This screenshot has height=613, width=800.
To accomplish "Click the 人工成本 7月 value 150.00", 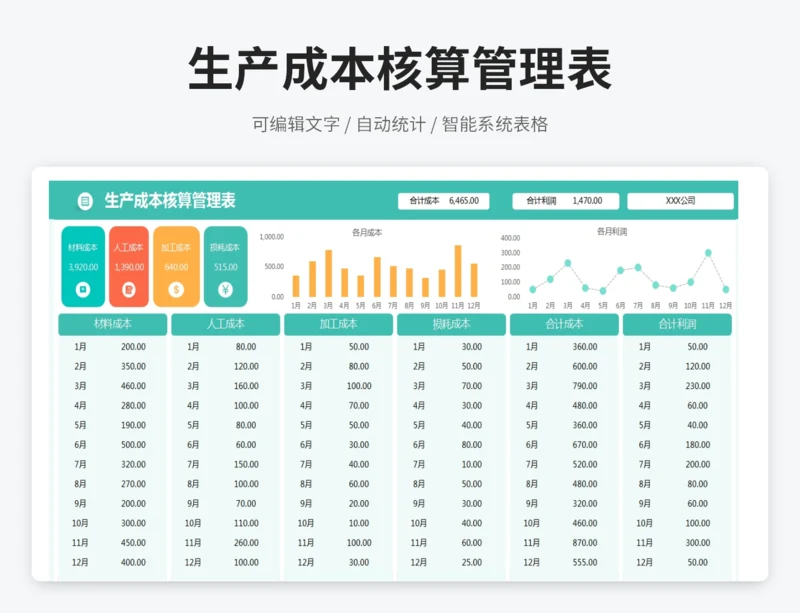I will [246, 464].
